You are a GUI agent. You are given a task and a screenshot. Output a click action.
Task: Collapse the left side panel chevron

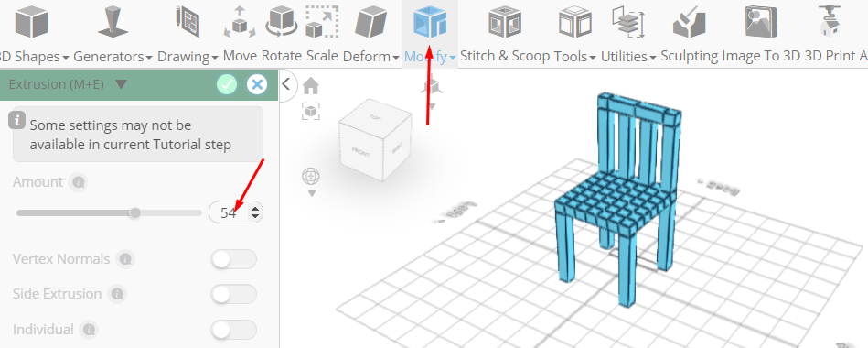coord(286,84)
